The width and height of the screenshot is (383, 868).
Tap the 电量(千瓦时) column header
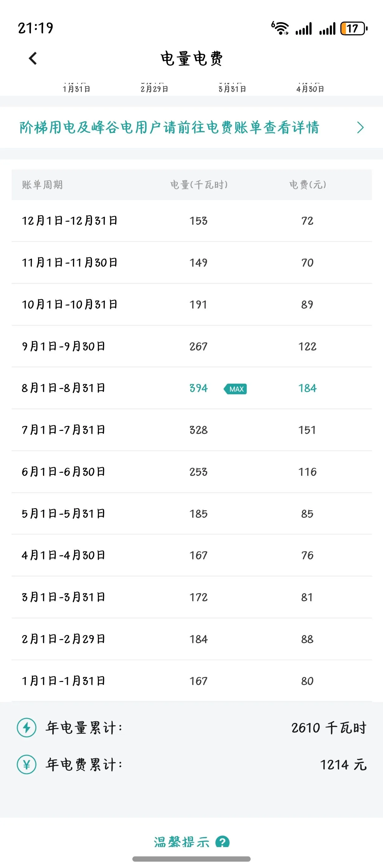tap(199, 185)
